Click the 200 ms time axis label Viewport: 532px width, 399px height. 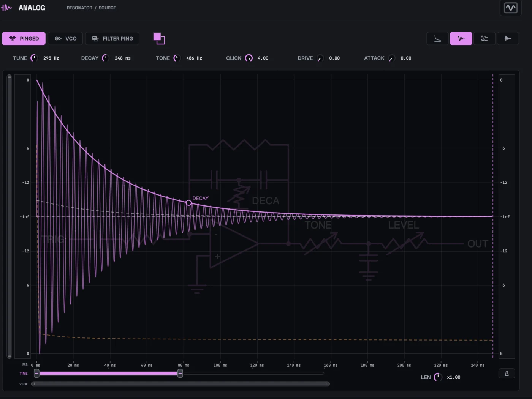coord(404,365)
